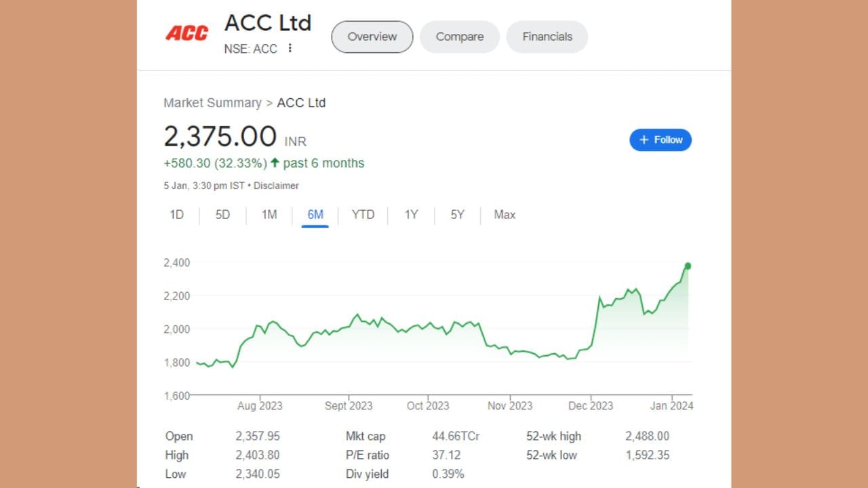Switch to the 1M range
The height and width of the screenshot is (488, 868).
pyautogui.click(x=269, y=214)
